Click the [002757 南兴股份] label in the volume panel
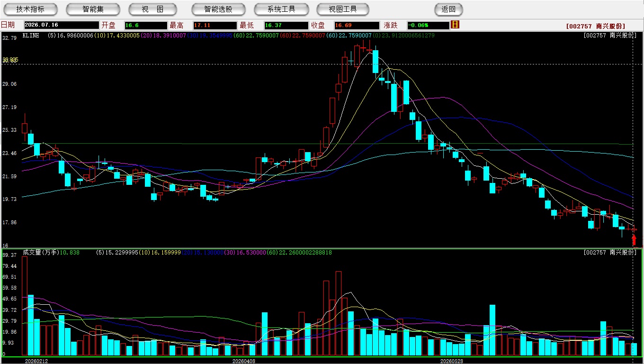 click(x=610, y=253)
